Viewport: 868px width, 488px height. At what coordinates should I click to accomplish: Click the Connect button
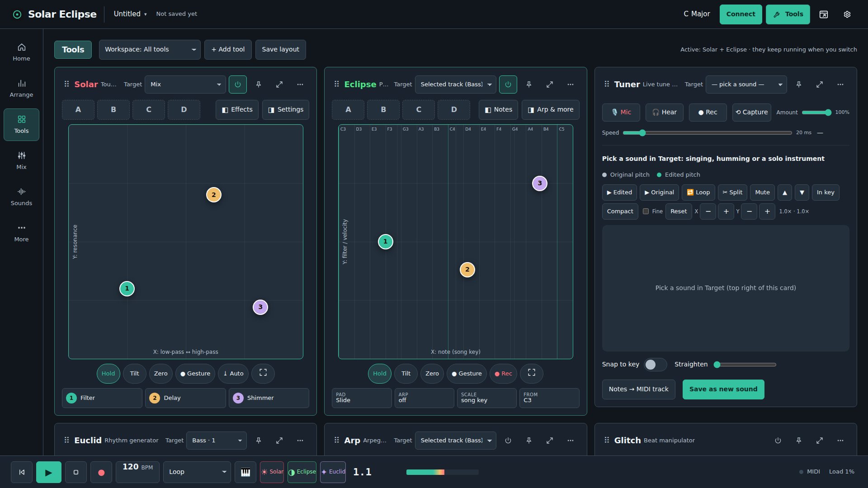[741, 14]
